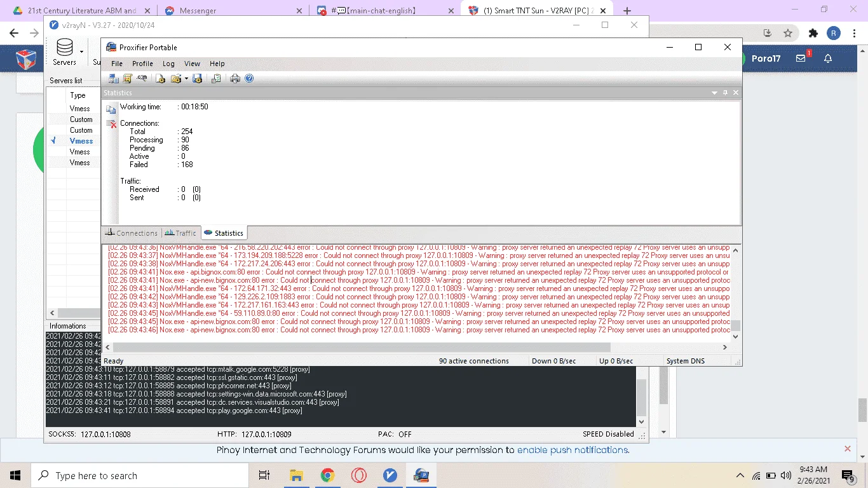The height and width of the screenshot is (488, 868).
Task: Open the Log menu
Action: pos(168,64)
